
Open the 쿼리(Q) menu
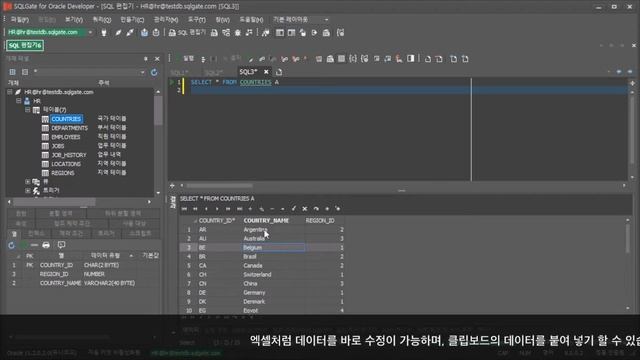coord(102,20)
